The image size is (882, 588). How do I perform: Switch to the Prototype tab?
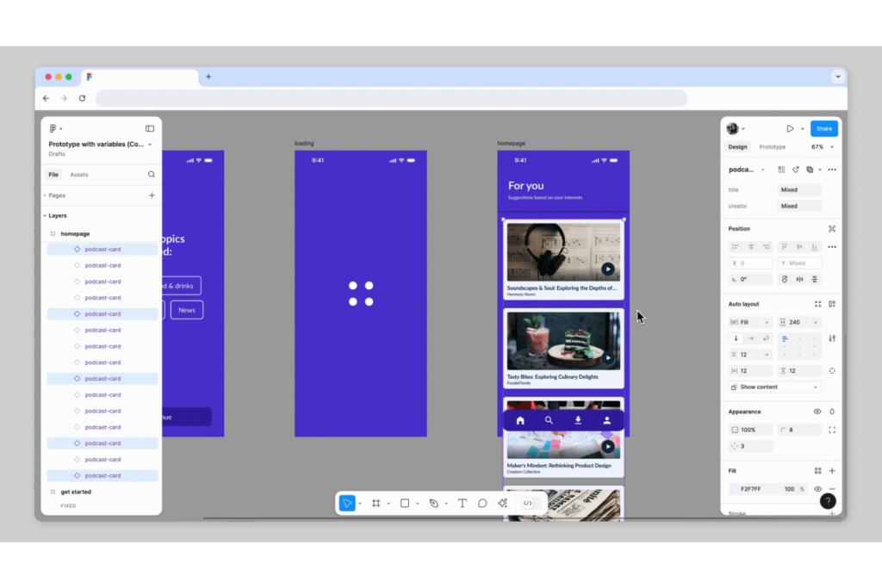pyautogui.click(x=773, y=146)
